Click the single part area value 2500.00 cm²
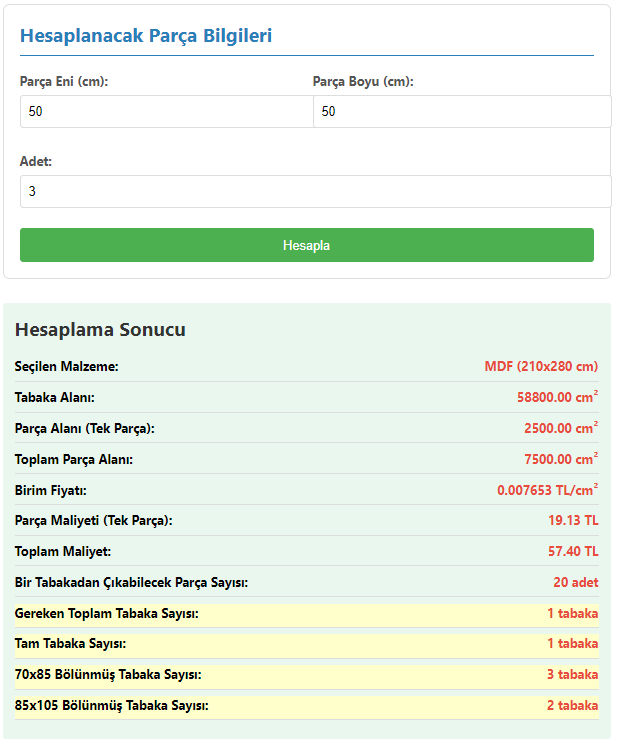Screen dimensions: 617x754 pos(560,429)
